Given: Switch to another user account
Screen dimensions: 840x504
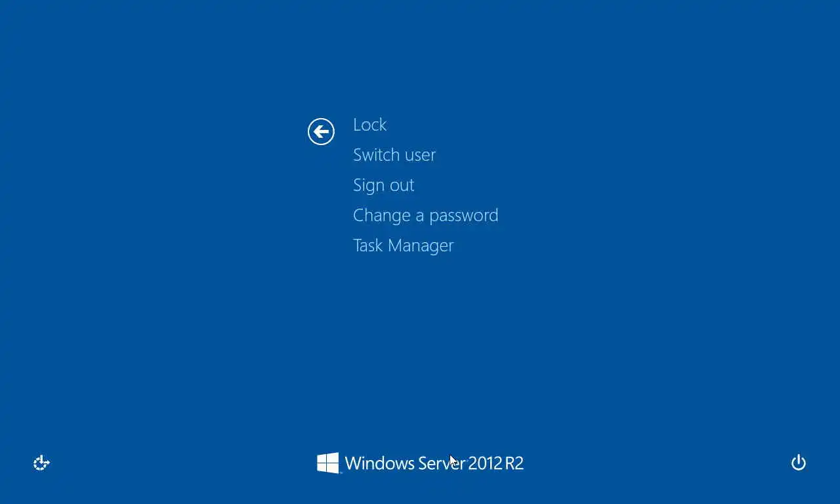Looking at the screenshot, I should [394, 155].
